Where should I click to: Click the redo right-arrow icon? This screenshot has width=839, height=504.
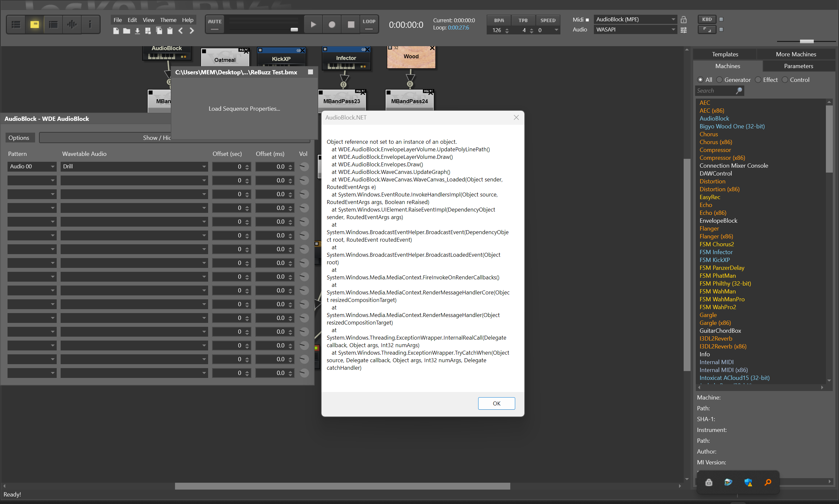(192, 31)
